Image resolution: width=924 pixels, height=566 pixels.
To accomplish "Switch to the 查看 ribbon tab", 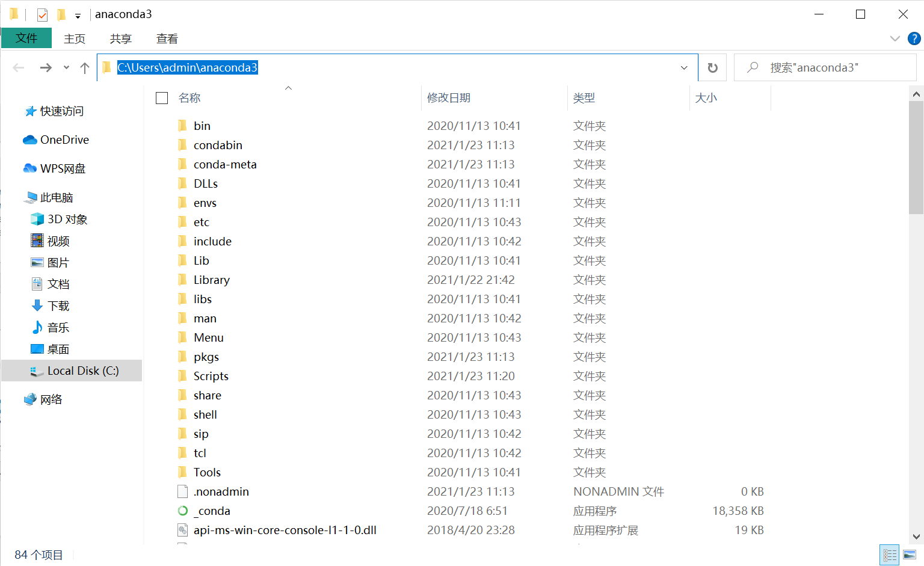I will [x=167, y=38].
